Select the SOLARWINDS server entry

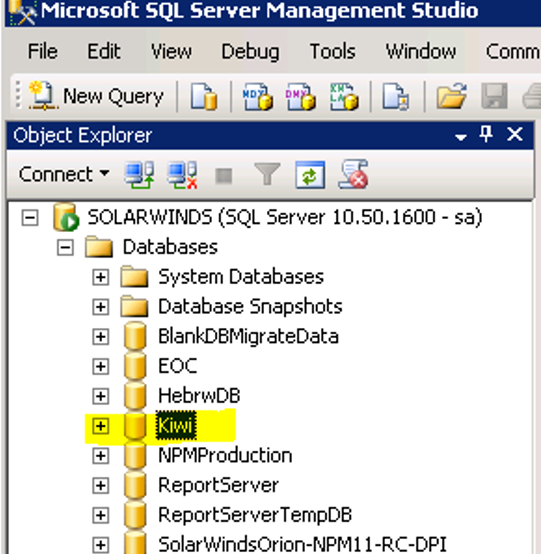point(285,217)
